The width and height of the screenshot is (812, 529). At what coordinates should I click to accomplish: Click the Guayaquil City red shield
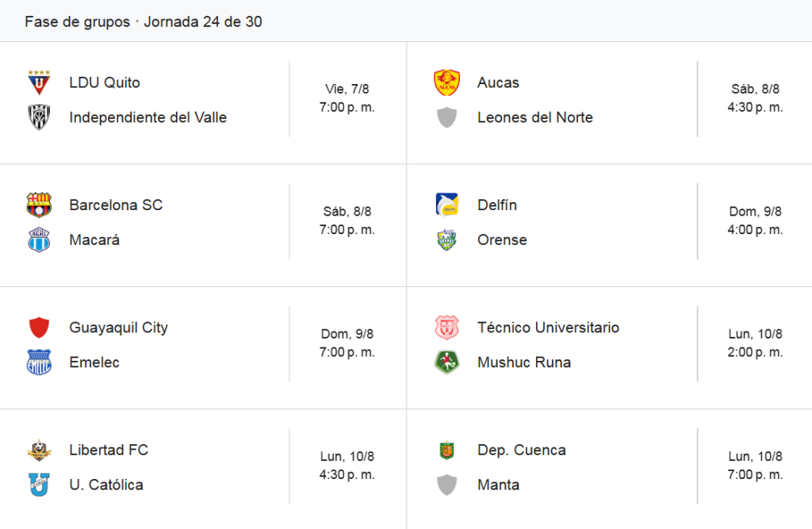pyautogui.click(x=39, y=328)
